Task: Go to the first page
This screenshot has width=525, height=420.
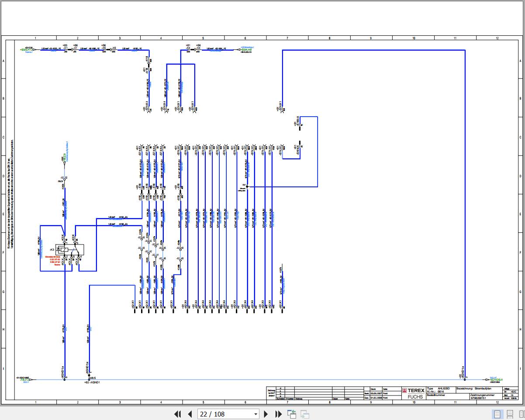Action: pos(177,414)
